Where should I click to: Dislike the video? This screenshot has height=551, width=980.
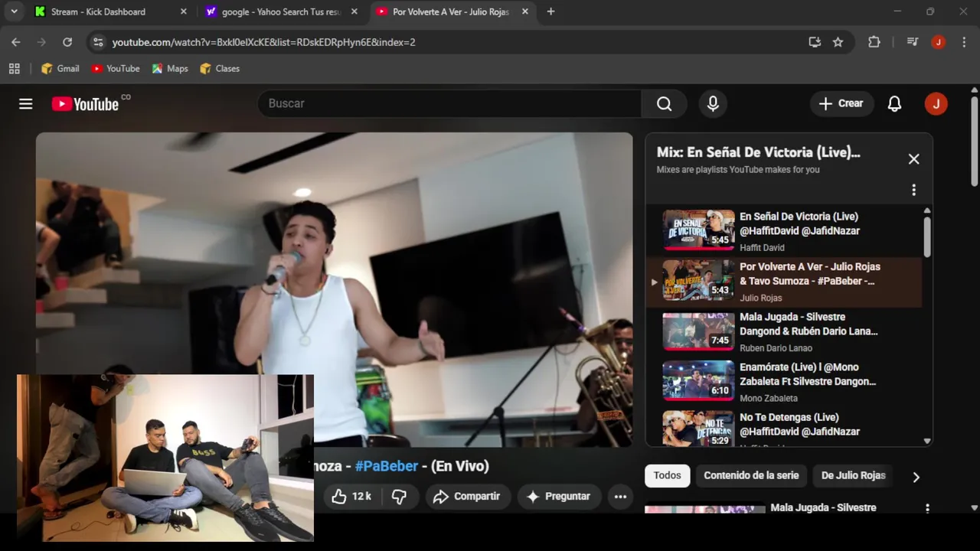click(x=399, y=497)
